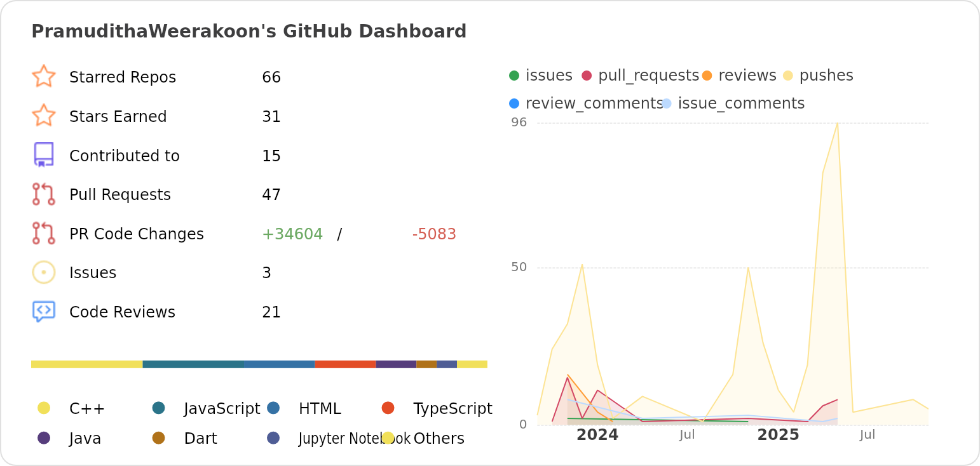This screenshot has height=466, width=980.
Task: Click the green issues dot in chart legend
Action: [515, 75]
